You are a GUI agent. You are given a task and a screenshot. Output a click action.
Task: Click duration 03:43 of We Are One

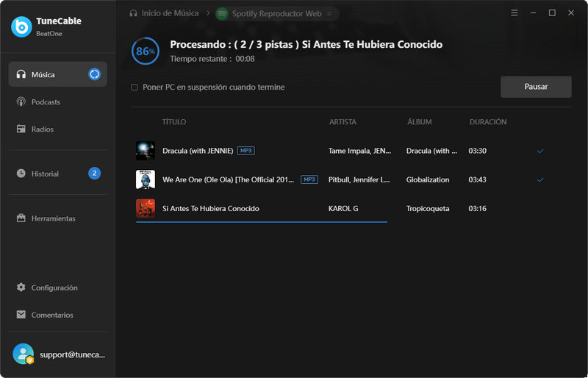[477, 179]
